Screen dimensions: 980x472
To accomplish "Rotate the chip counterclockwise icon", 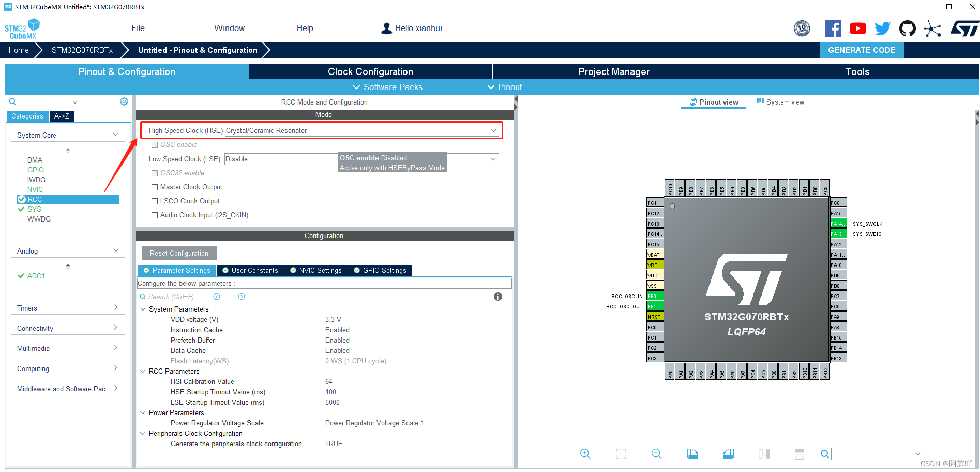I will pos(728,454).
